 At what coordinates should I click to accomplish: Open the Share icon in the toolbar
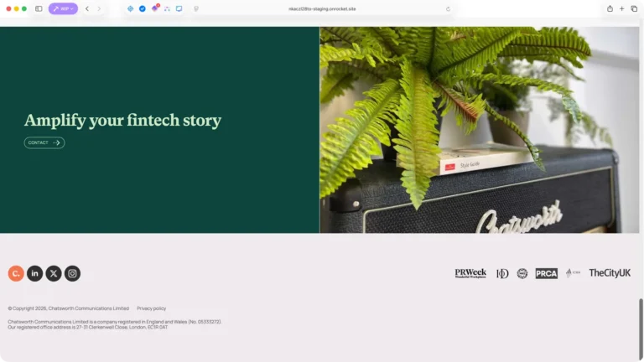pyautogui.click(x=610, y=8)
